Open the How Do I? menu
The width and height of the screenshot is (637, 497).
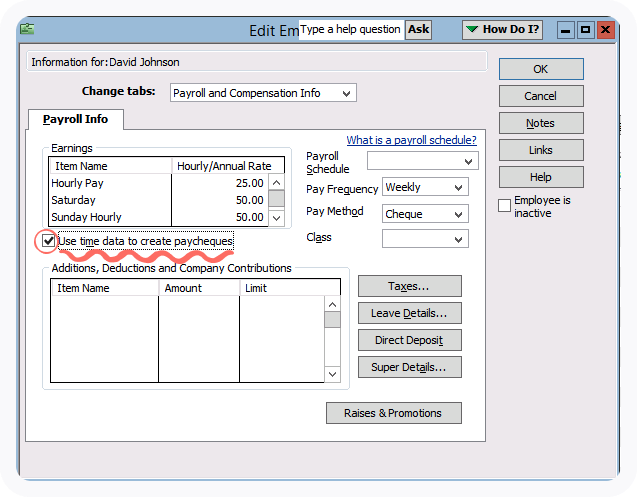pos(502,30)
